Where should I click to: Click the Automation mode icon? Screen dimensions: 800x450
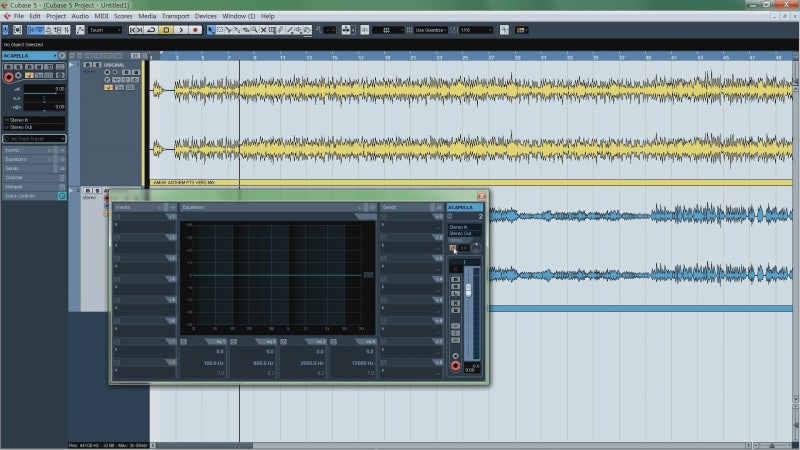(x=80, y=30)
